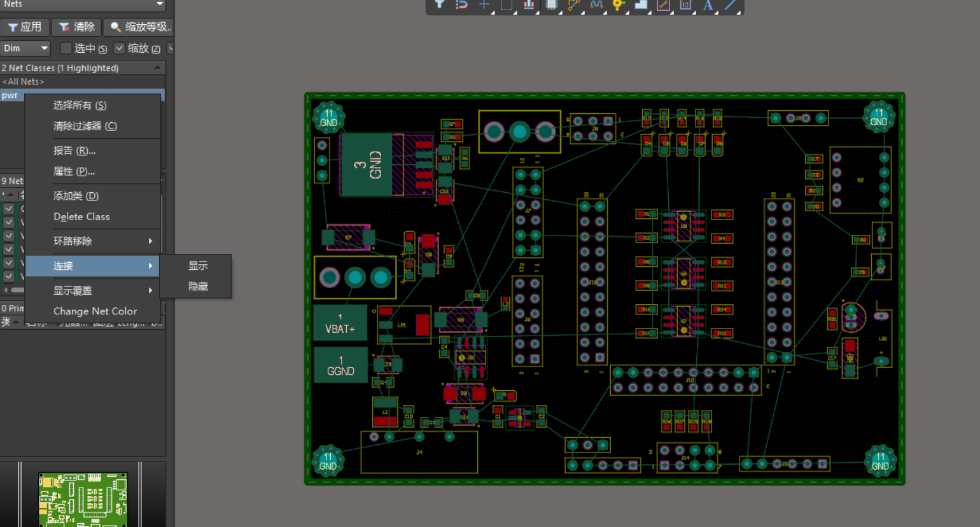Open the 连接 submenu entry
This screenshot has height=527, width=980.
(x=92, y=266)
